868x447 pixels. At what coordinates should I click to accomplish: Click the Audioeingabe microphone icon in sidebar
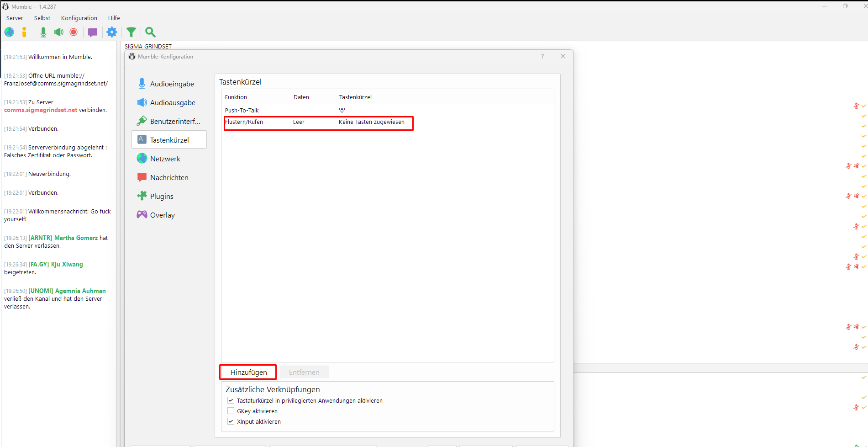142,83
